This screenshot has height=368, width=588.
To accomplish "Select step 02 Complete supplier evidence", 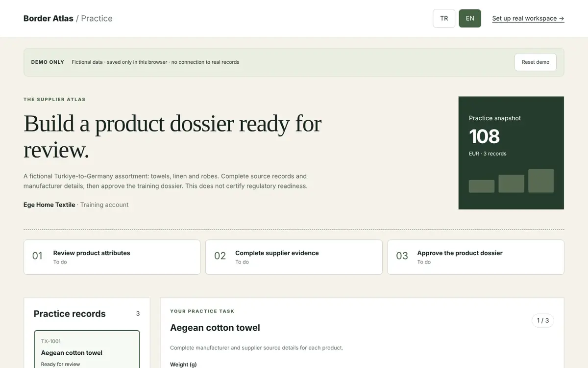I will (x=294, y=257).
